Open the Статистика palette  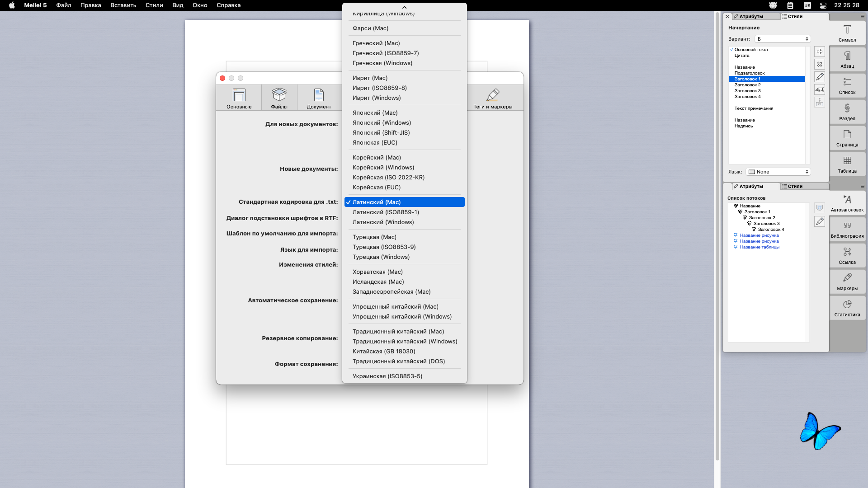(847, 308)
